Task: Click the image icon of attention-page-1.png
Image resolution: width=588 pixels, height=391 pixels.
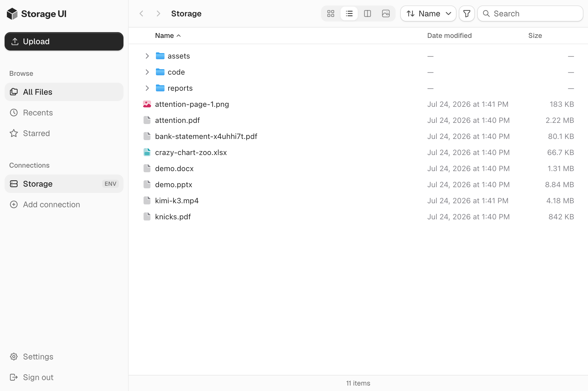Action: click(147, 104)
